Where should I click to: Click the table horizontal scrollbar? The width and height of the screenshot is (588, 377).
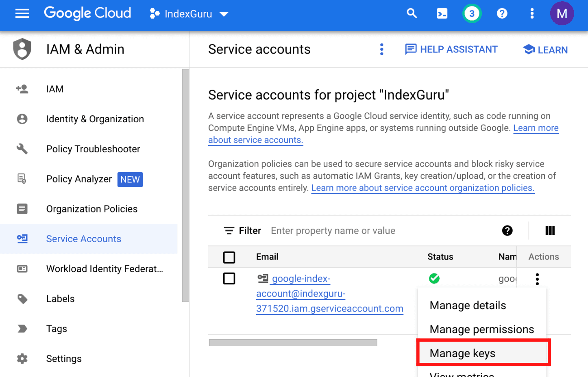point(293,342)
